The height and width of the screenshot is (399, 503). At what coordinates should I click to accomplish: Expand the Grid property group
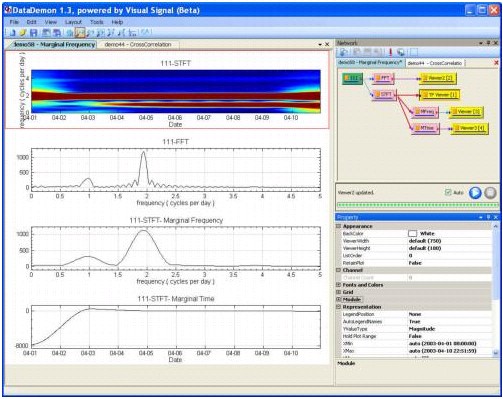(338, 292)
